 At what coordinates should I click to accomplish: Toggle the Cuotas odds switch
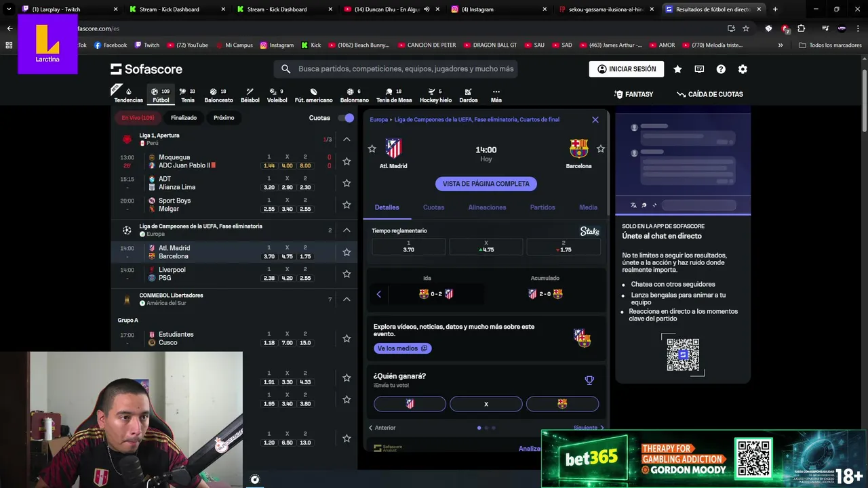coord(346,118)
